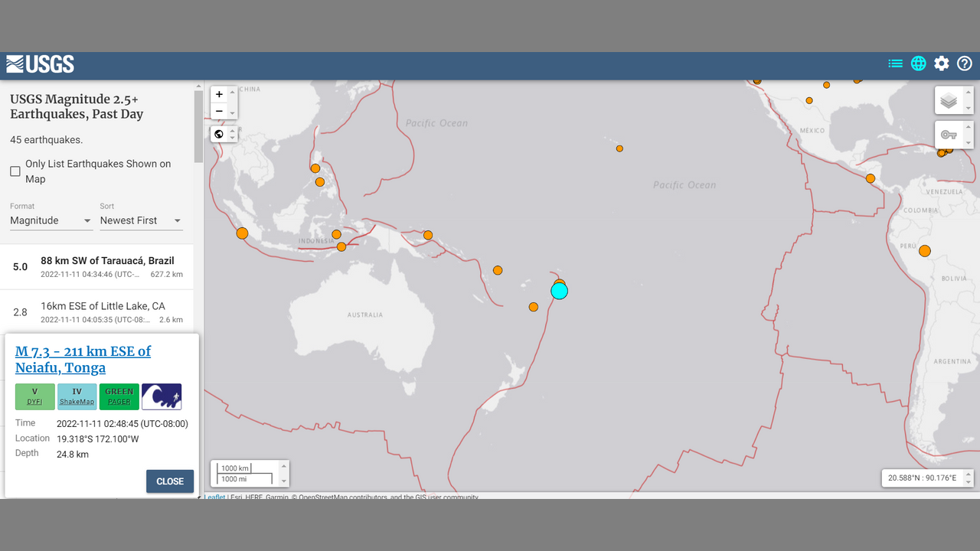Click the zoom to world globe button
The image size is (980, 551).
click(219, 135)
